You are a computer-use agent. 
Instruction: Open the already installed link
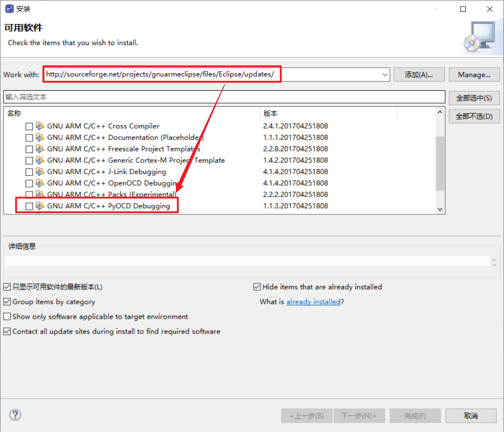pos(314,302)
